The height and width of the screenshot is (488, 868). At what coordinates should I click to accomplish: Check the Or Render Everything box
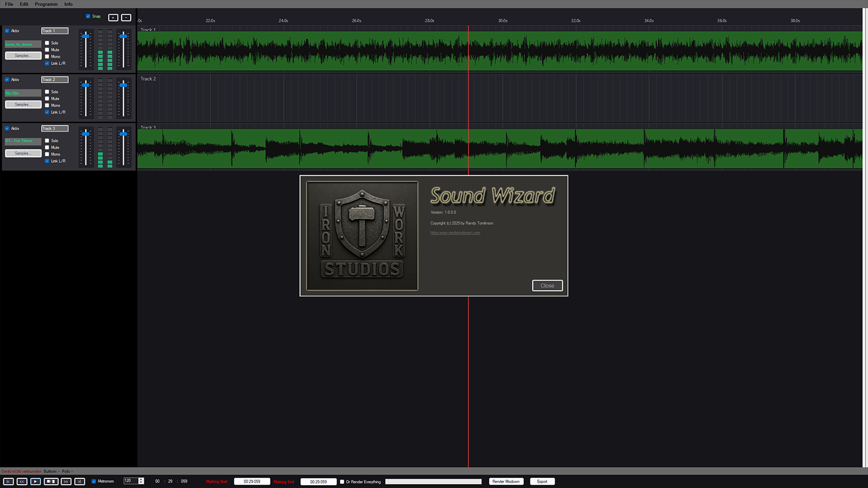[342, 482]
